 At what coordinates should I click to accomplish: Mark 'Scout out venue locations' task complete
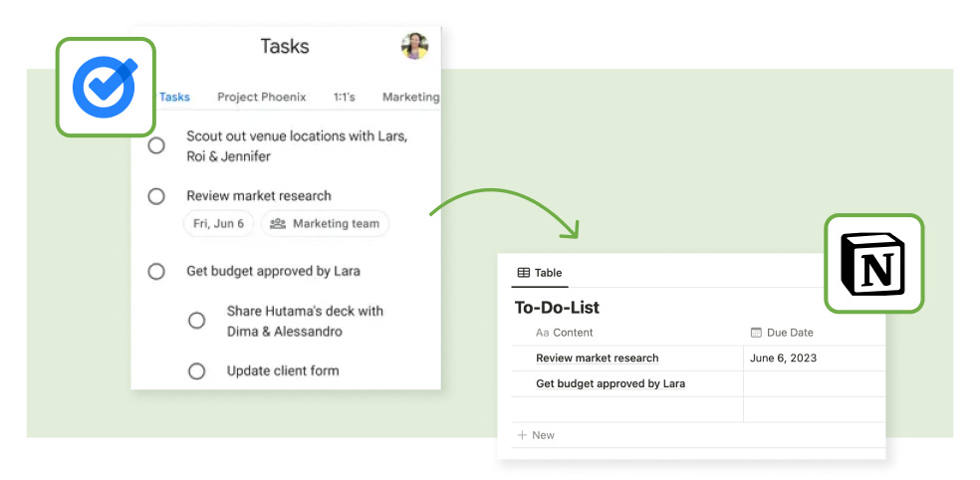coord(156,145)
